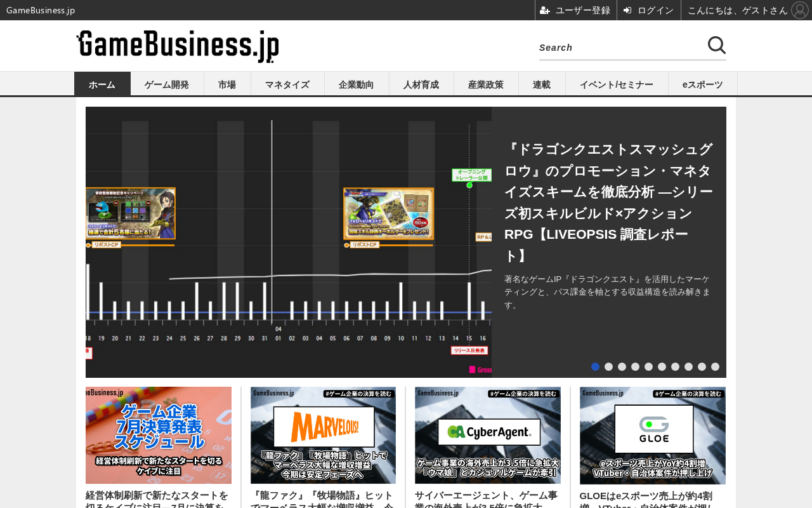Click the search magnifier icon
The height and width of the screenshot is (508, 812).
click(717, 45)
